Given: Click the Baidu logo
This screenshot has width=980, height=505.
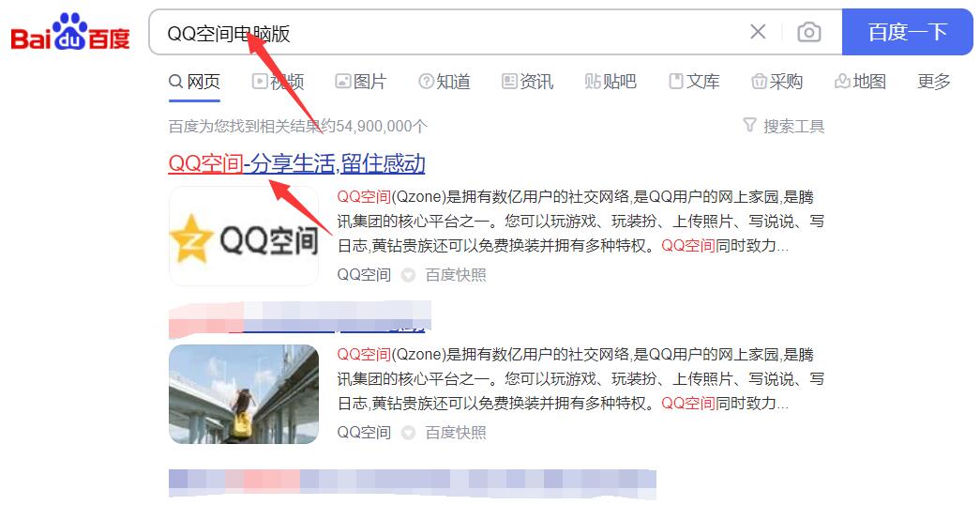Looking at the screenshot, I should (70, 34).
